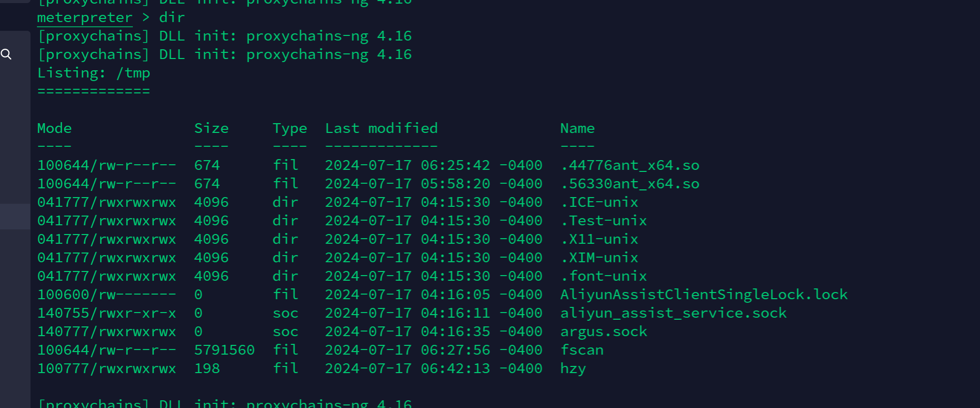The width and height of the screenshot is (980, 408).
Task: Click the .X11-unix directory name
Action: pyautogui.click(x=599, y=239)
